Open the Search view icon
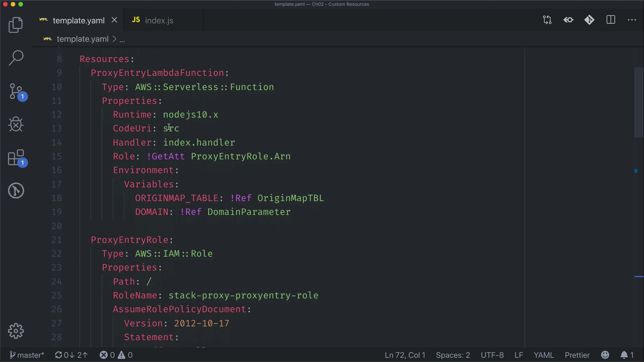Viewport: 644px width, 362px height. (x=16, y=58)
